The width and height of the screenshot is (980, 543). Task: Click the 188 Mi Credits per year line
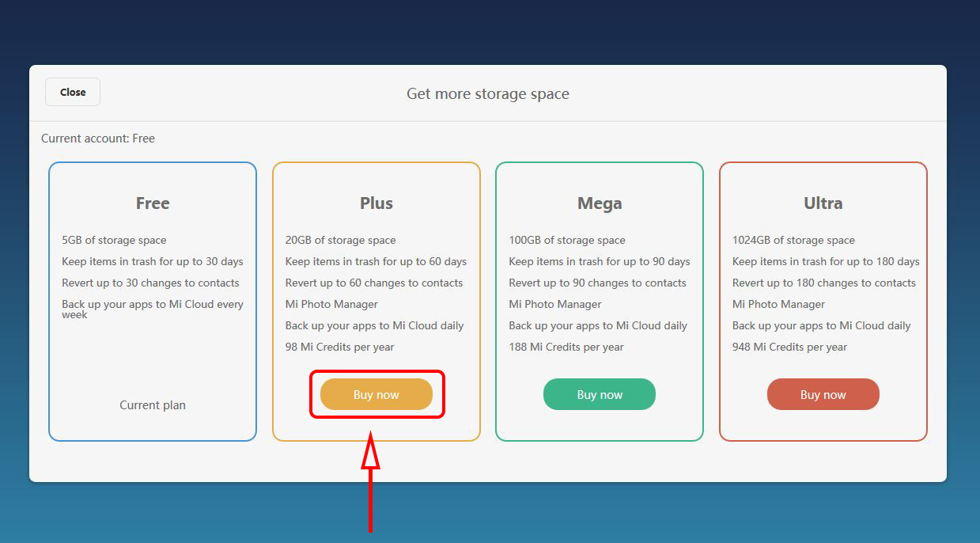(x=566, y=347)
